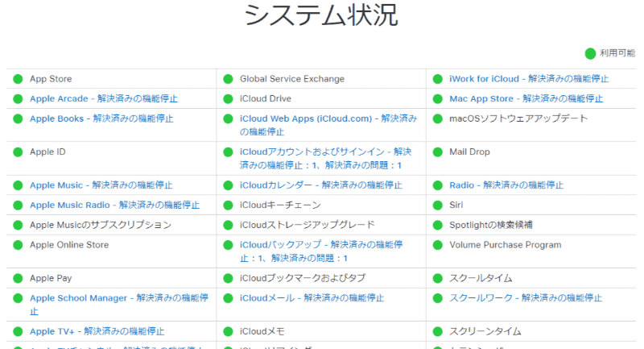The image size is (644, 349).
Task: Click status dot beside iCloudメモ
Action: [x=228, y=331]
